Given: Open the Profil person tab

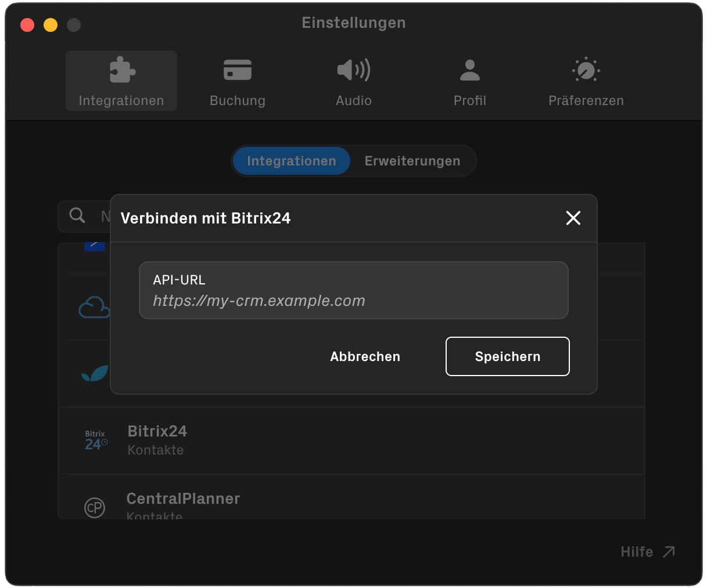Looking at the screenshot, I should [470, 81].
